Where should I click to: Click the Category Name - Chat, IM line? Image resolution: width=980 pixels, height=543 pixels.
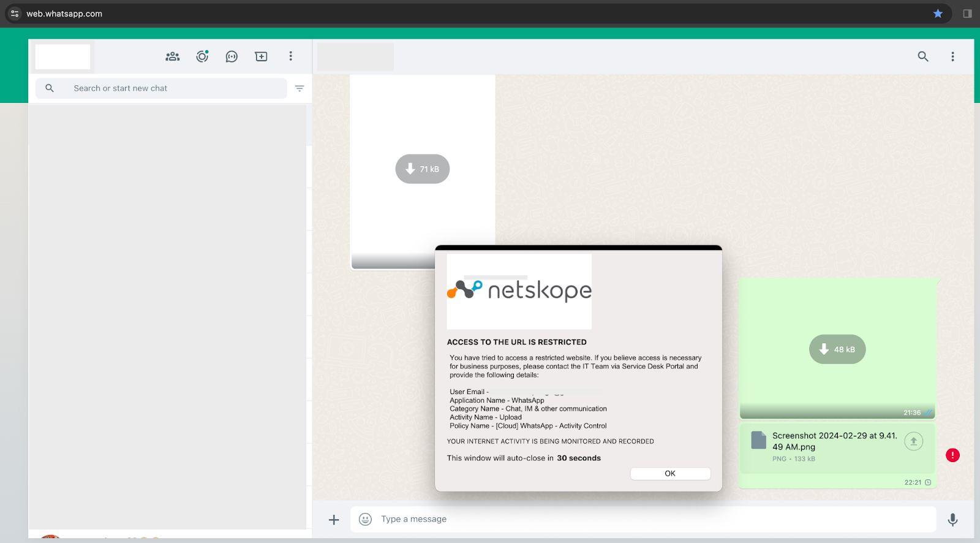[528, 409]
